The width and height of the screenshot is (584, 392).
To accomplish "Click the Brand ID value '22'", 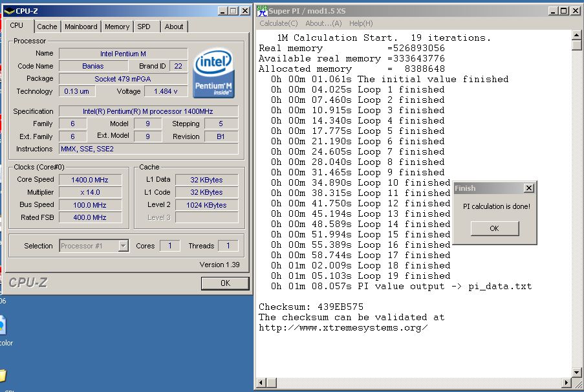I will pos(178,67).
